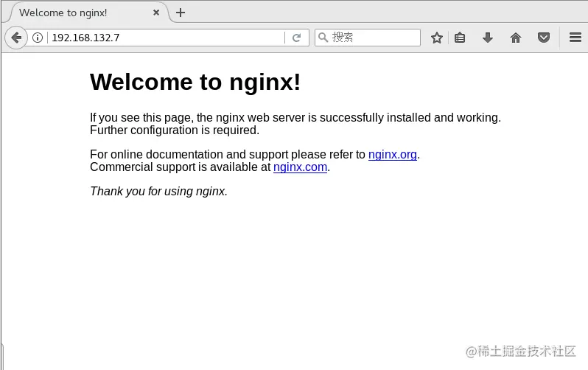Click the text 'Thank you for using nginx.'
This screenshot has width=588, height=370.
158,191
